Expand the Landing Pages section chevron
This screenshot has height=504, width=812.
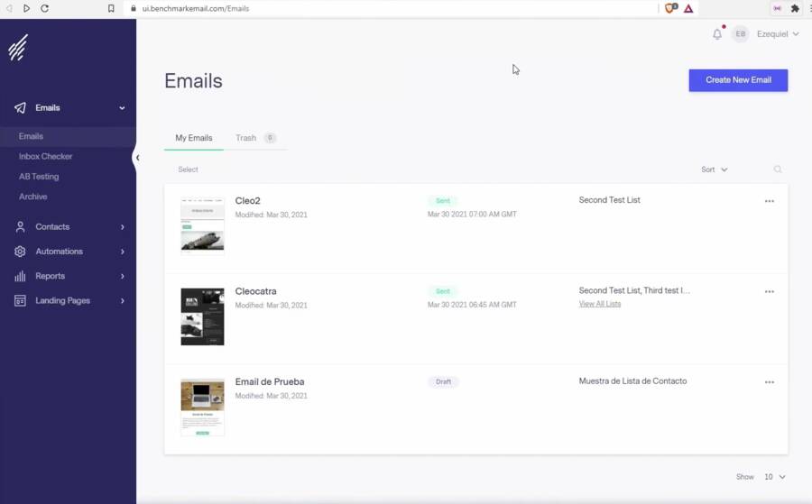tap(123, 300)
